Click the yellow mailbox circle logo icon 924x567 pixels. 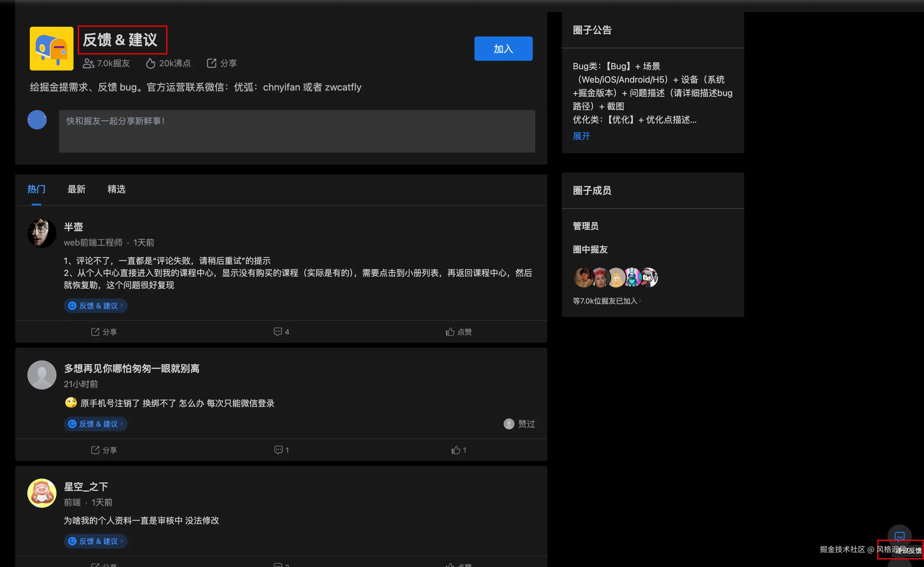[51, 48]
